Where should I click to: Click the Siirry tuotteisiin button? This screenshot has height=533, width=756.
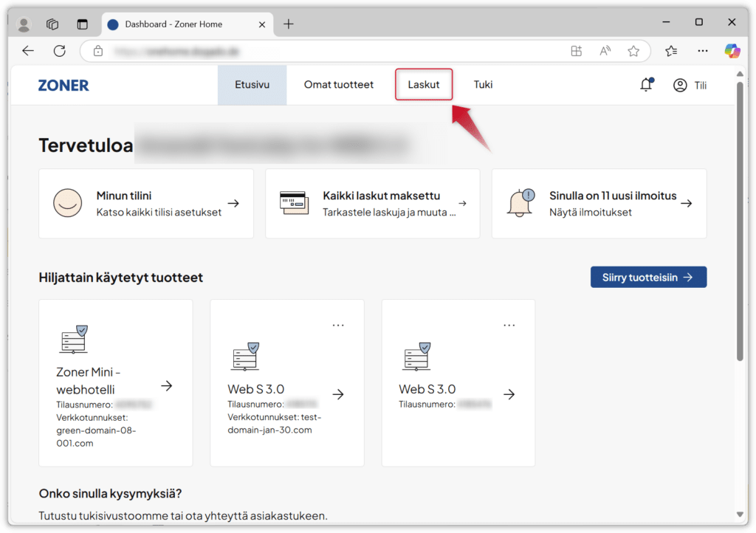[x=648, y=277]
